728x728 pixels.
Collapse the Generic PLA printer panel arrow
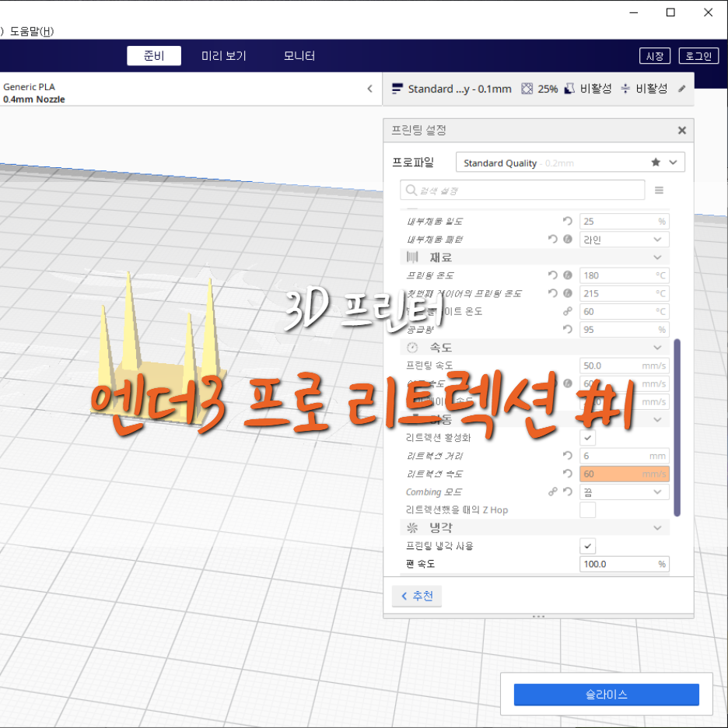pyautogui.click(x=369, y=89)
